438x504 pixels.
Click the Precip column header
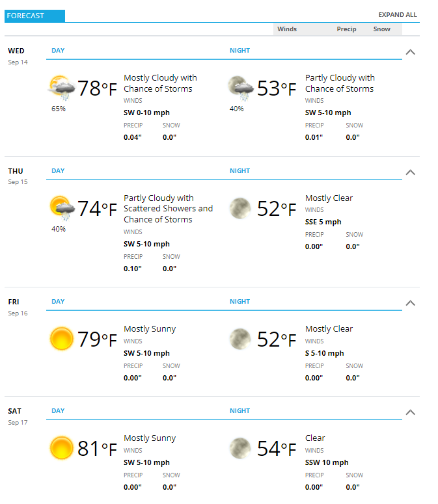(x=346, y=29)
